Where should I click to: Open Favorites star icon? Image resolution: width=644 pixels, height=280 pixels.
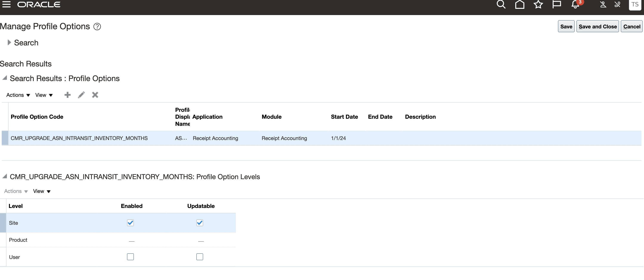point(538,4)
